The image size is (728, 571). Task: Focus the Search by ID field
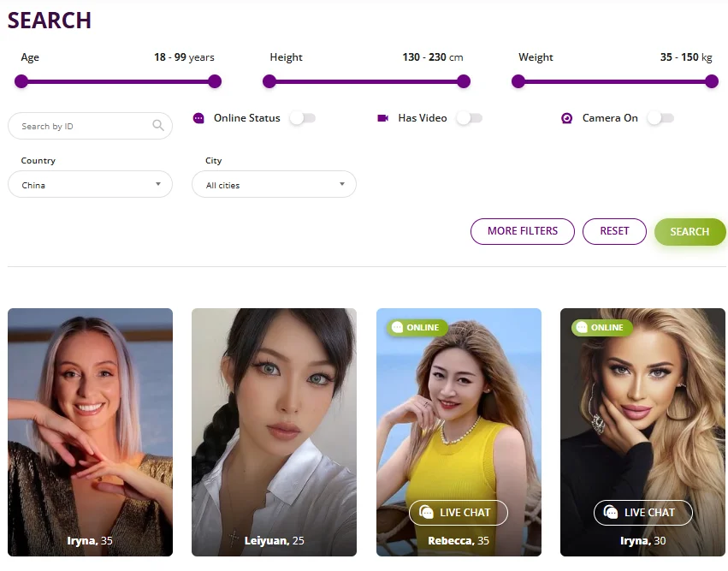coord(90,126)
